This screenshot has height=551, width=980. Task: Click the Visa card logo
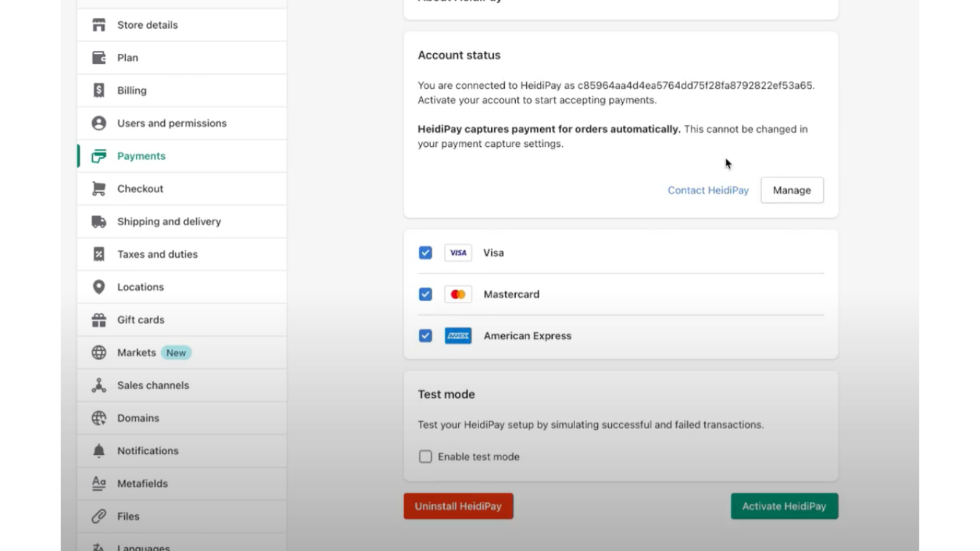458,253
